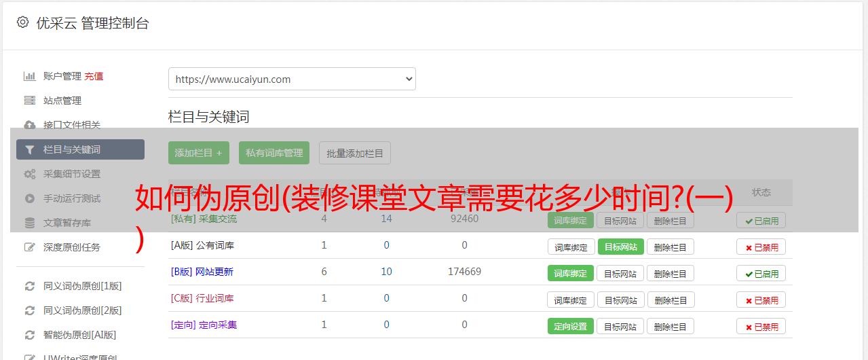Select the 栏目与关键词 filter icon

pos(29,149)
